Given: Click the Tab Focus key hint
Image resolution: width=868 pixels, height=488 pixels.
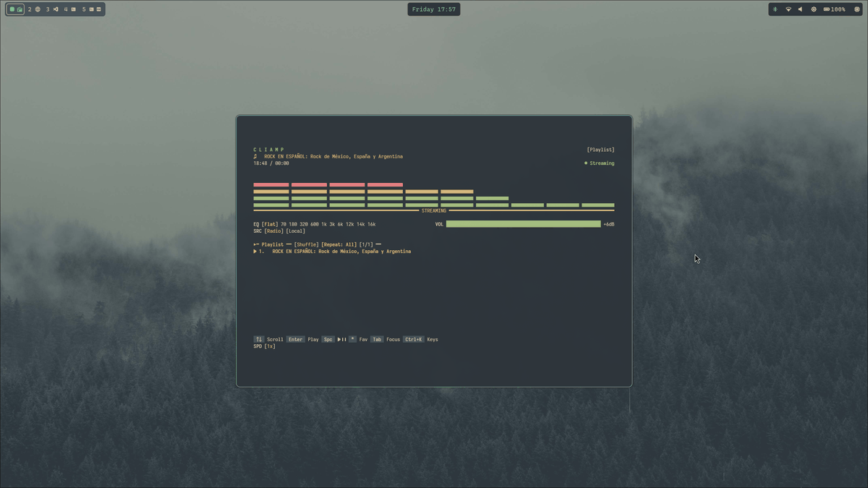Looking at the screenshot, I should 377,339.
